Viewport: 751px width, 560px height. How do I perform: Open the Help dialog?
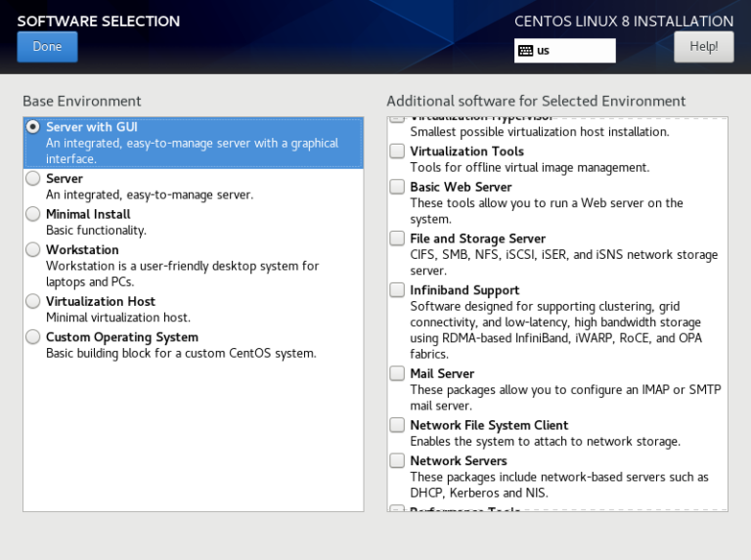tap(703, 47)
